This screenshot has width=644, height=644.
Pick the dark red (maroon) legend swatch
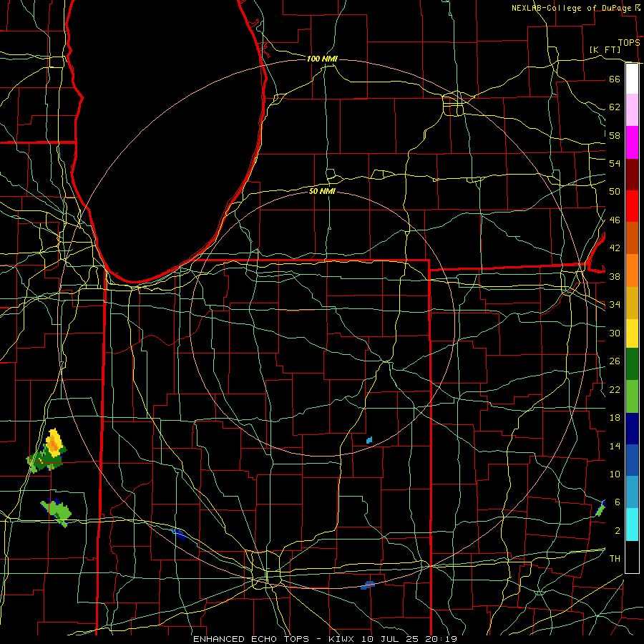point(632,174)
